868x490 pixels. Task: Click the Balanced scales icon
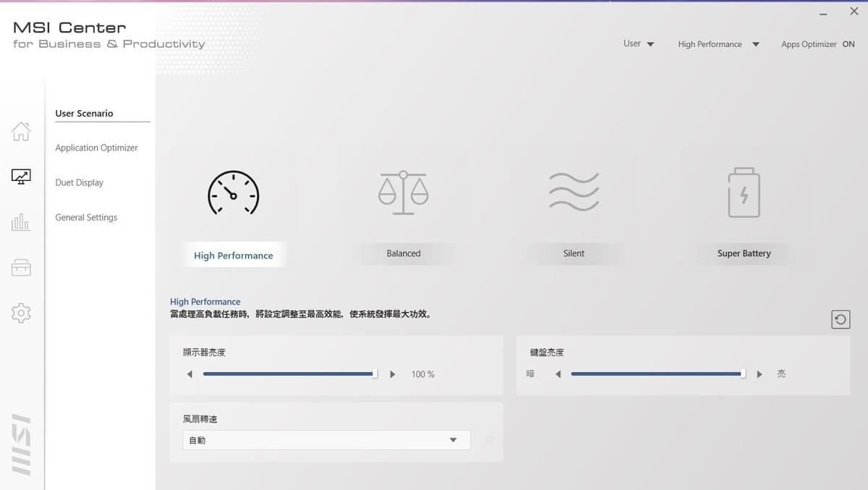(404, 193)
